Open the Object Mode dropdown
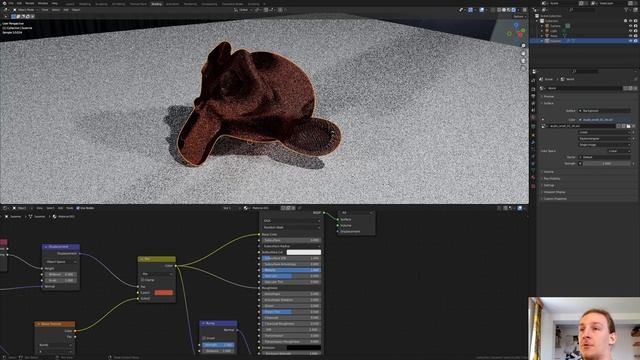The image size is (640, 360). (26, 10)
